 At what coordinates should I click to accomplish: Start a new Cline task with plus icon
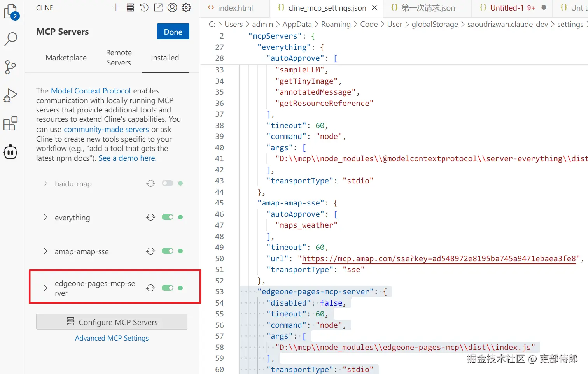[x=116, y=7]
